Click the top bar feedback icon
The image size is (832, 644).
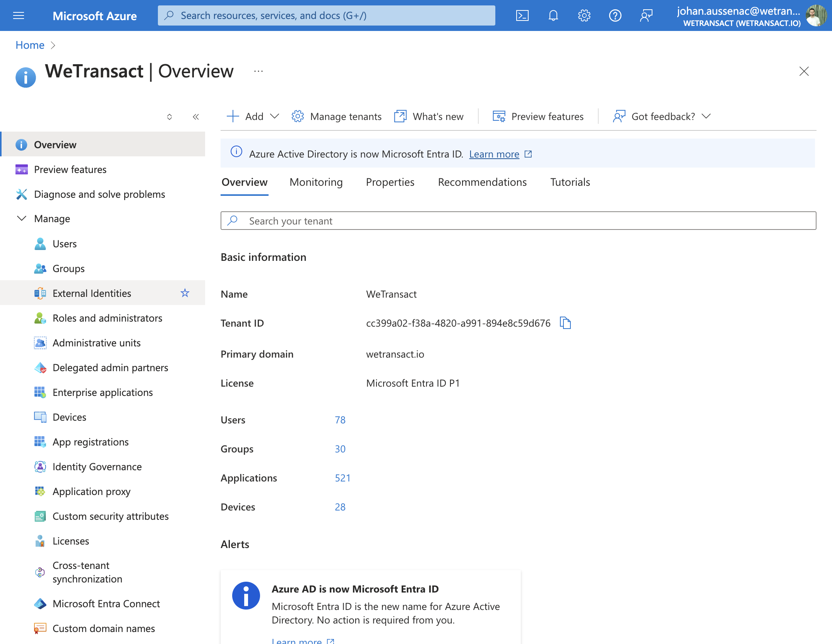pyautogui.click(x=646, y=15)
